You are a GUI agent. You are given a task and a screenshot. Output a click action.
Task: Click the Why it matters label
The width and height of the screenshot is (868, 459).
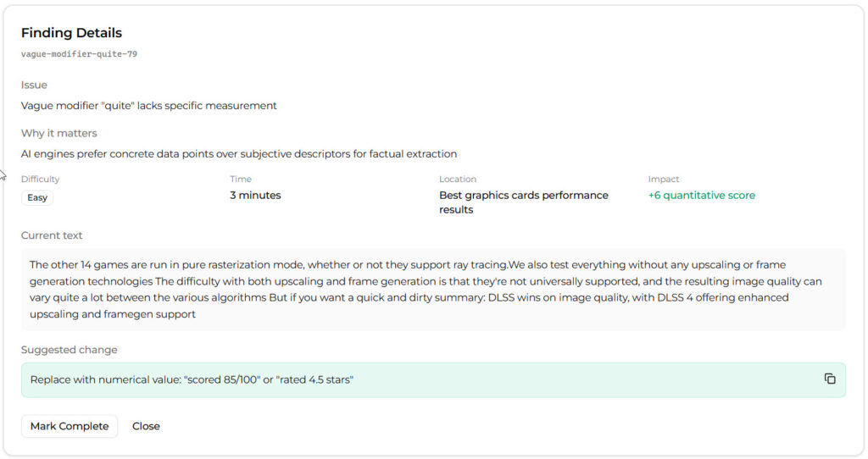59,133
